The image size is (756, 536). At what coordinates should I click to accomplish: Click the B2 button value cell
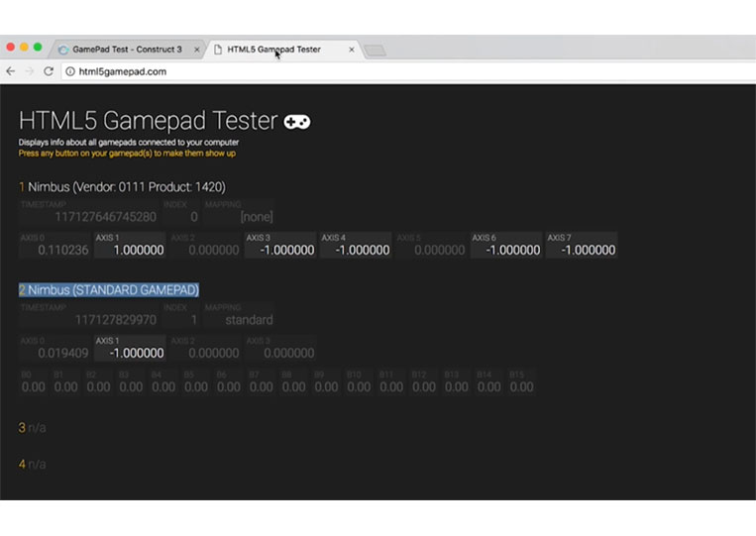[98, 382]
